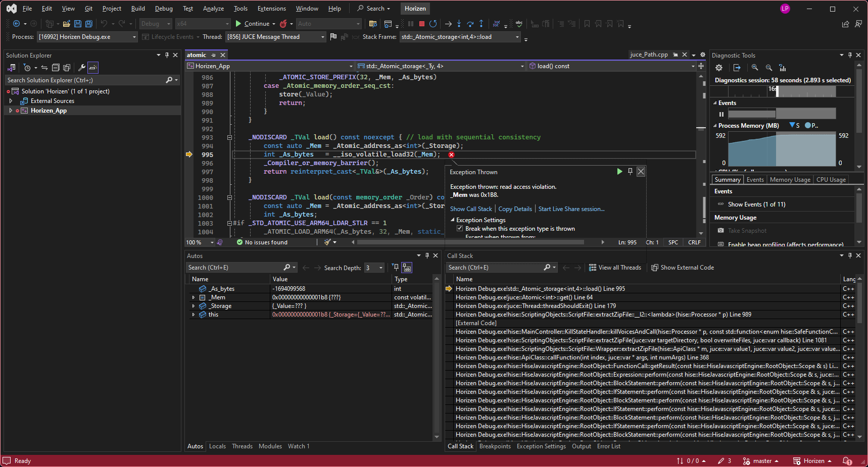Open notifications bell in status bar
The image size is (868, 467).
click(x=847, y=461)
